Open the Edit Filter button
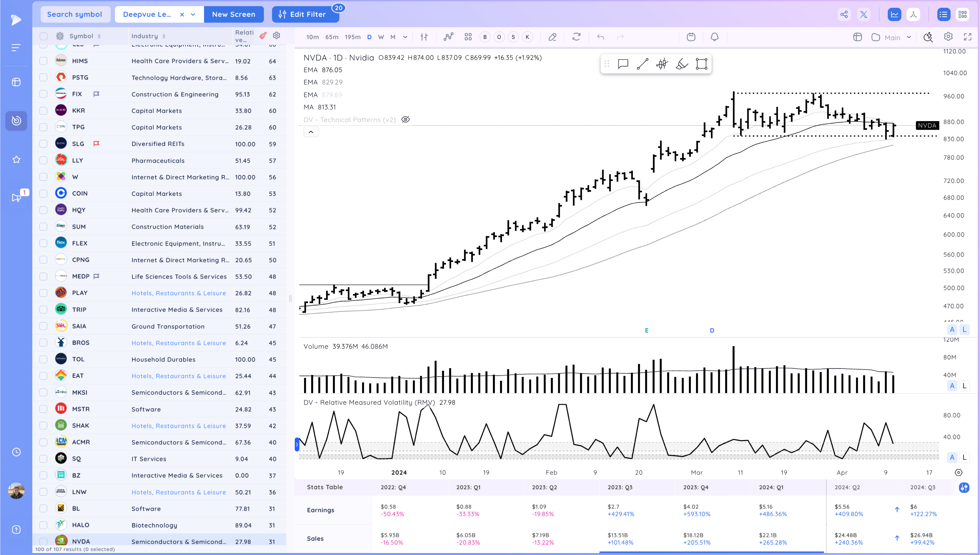This screenshot has width=980, height=555. click(x=305, y=14)
